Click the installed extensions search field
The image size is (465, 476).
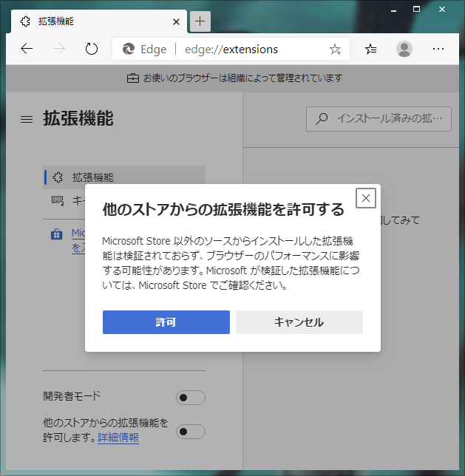pyautogui.click(x=379, y=119)
